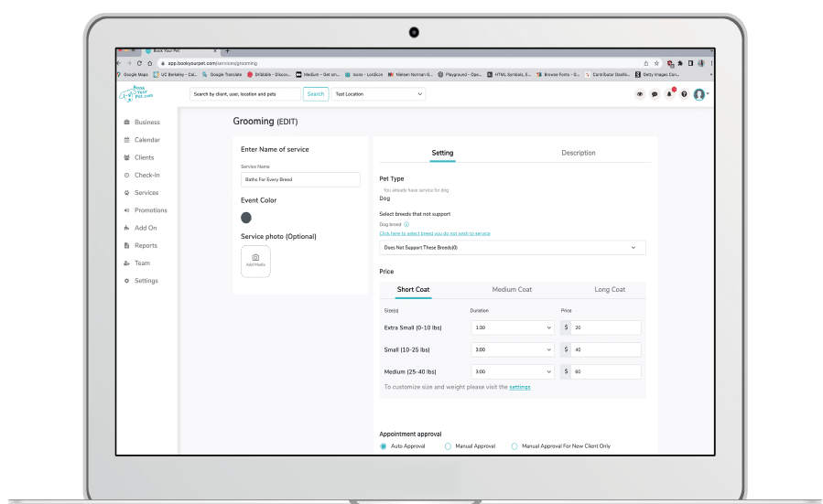
Task: Open Extra Small duration dropdown
Action: click(x=513, y=327)
